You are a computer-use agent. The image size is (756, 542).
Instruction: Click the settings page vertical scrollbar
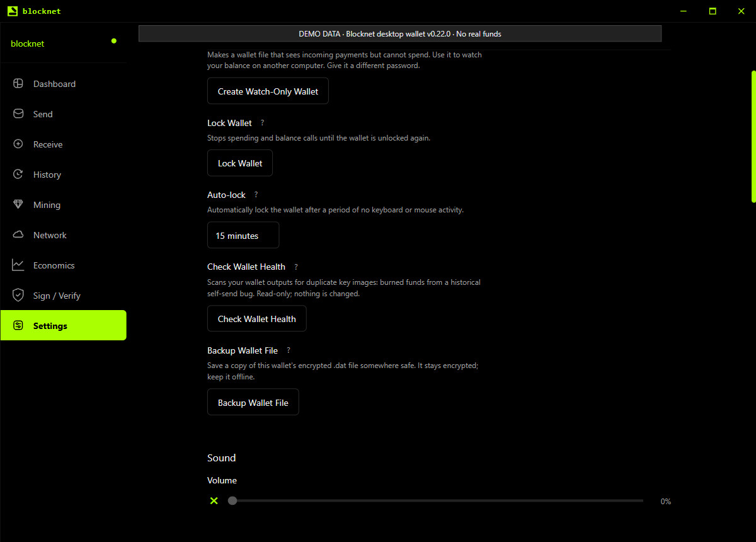point(753,136)
